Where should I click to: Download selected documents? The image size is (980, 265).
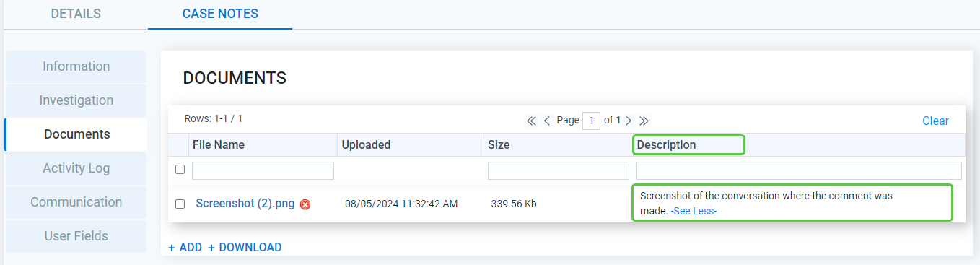point(245,247)
